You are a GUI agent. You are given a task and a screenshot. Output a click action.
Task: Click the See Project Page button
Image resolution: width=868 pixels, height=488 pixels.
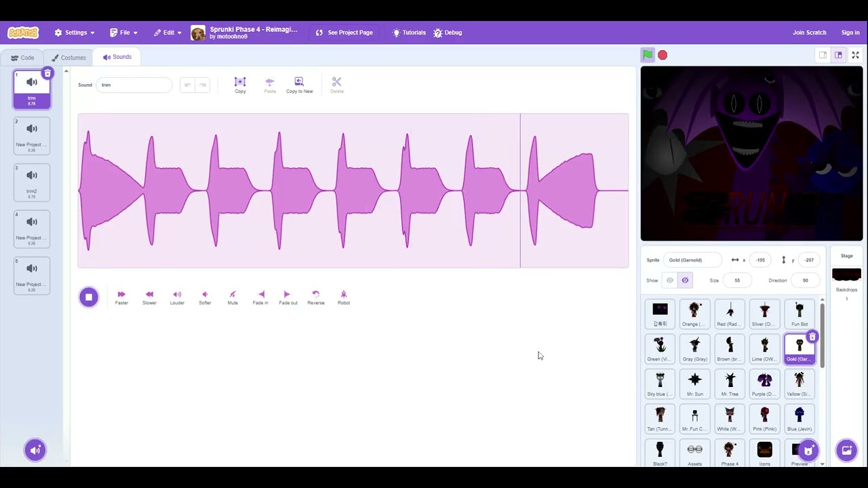coord(344,33)
